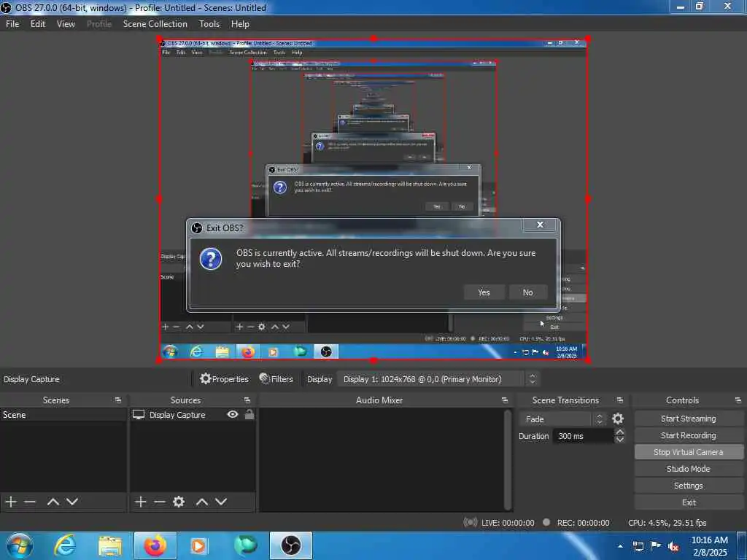747x560 pixels.
Task: Remove selected scene with minus icon
Action: point(30,502)
